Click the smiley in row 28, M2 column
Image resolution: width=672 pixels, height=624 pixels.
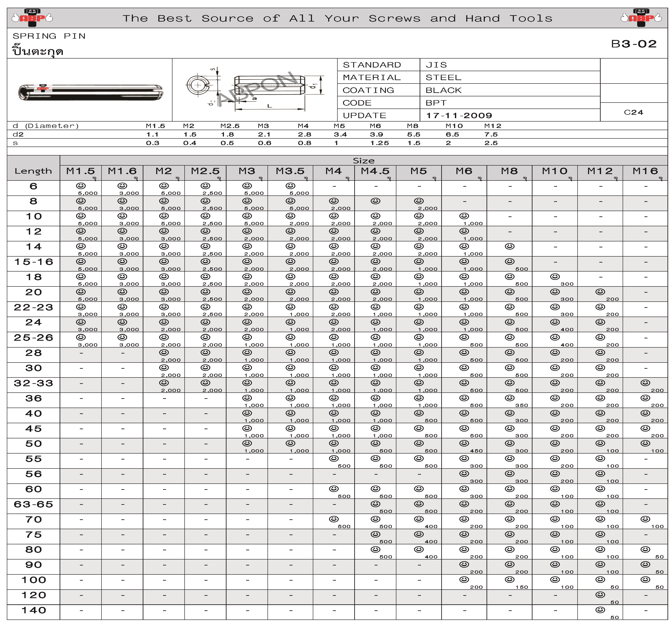[164, 352]
